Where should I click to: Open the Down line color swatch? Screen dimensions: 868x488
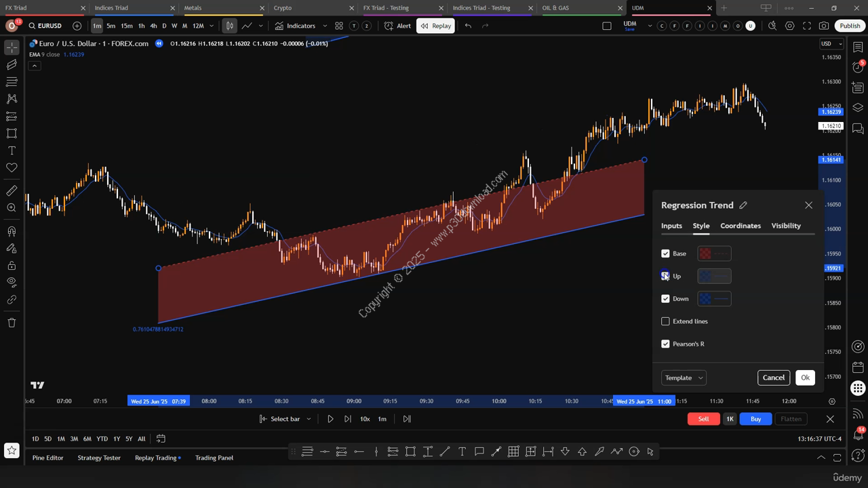point(714,299)
